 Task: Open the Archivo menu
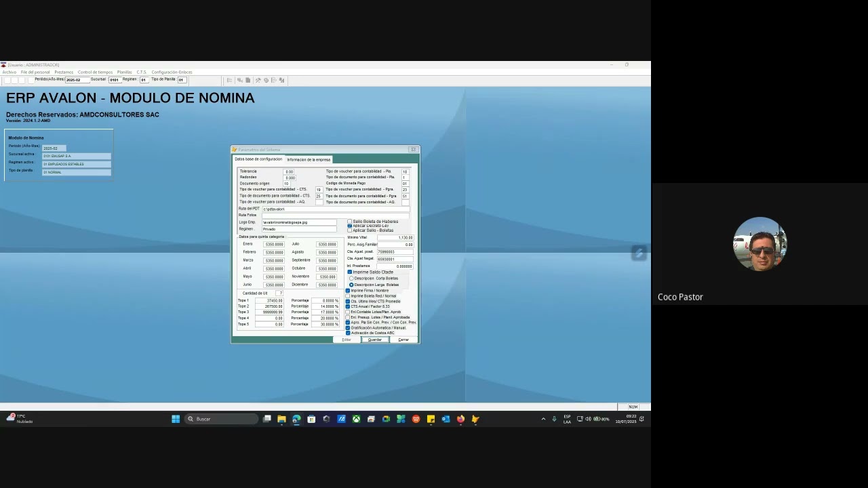9,72
